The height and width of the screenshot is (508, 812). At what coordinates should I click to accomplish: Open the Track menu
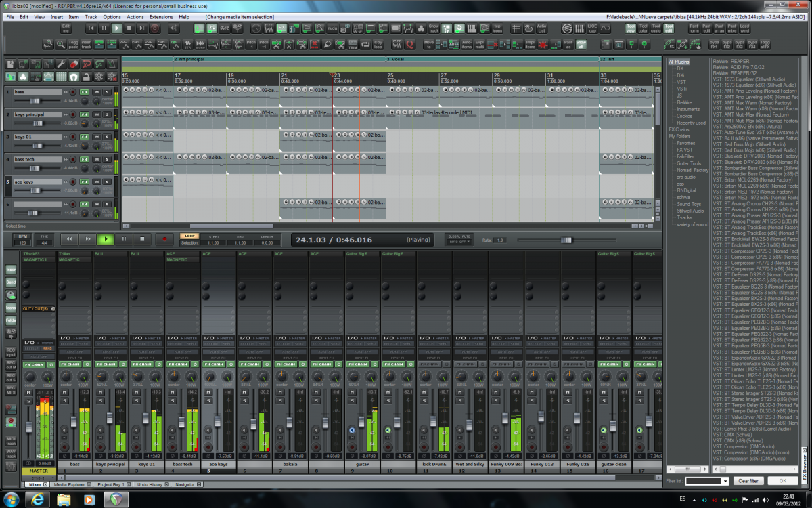click(91, 16)
